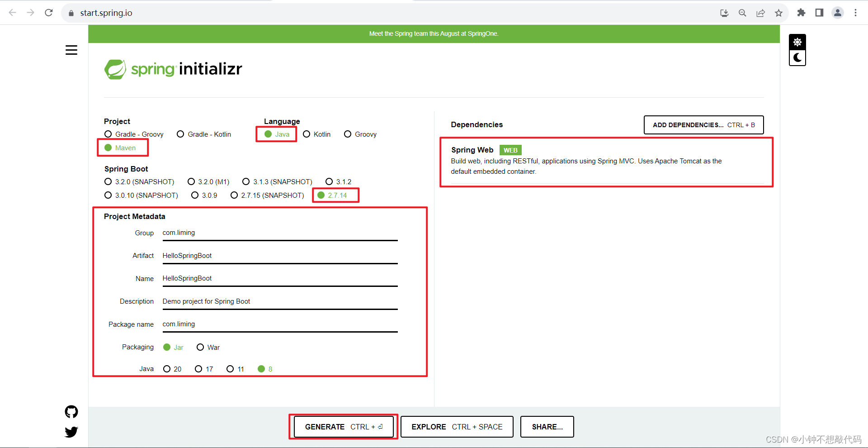Open the SpringOne banner announcement

pos(434,33)
